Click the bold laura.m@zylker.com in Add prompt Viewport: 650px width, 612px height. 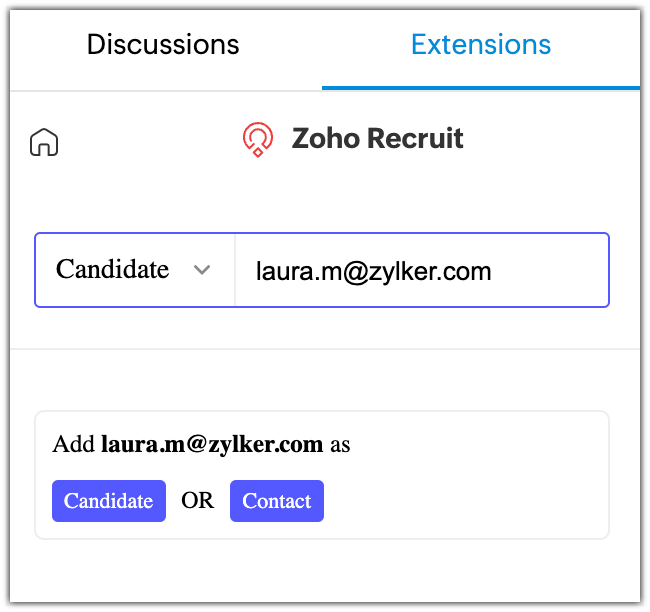(212, 444)
